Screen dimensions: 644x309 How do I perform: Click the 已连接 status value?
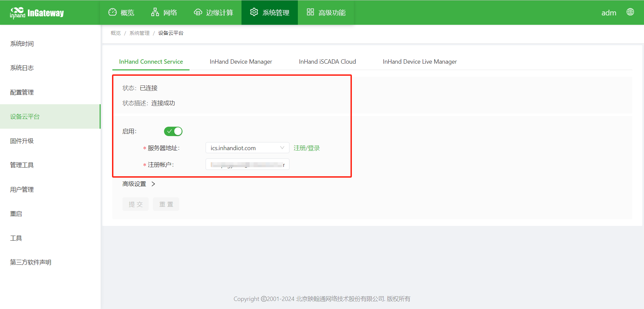(149, 88)
